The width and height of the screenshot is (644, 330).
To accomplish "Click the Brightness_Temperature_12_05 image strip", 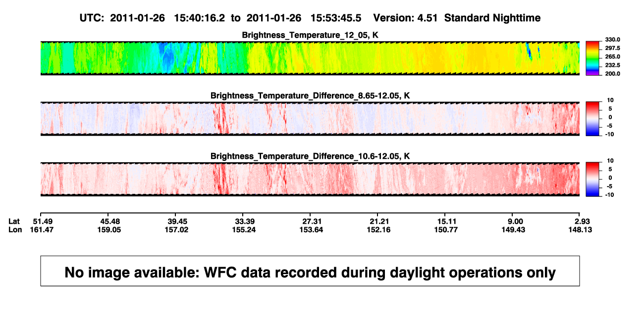I will (x=310, y=58).
